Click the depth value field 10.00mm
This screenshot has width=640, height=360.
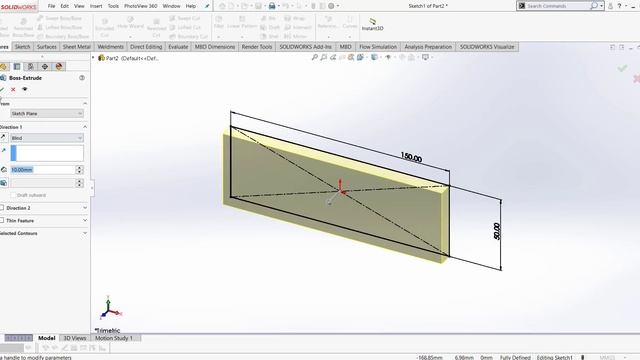pos(42,170)
